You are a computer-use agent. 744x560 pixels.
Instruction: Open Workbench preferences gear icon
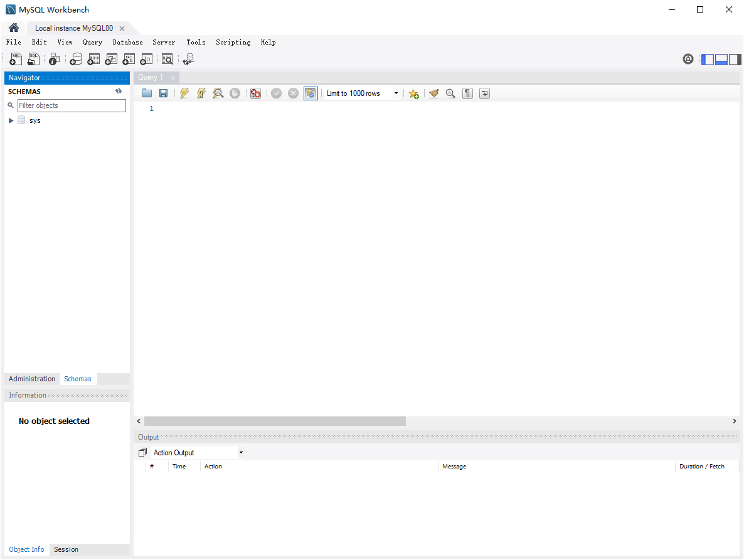[x=688, y=59]
